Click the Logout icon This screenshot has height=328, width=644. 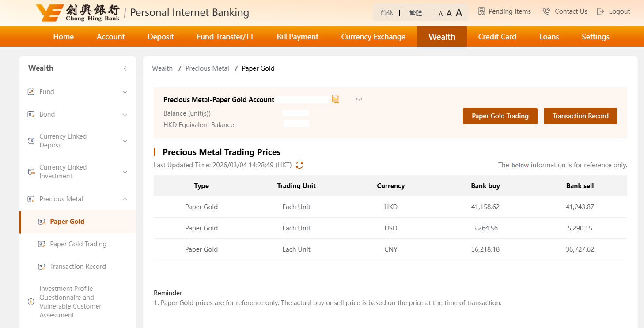click(601, 11)
